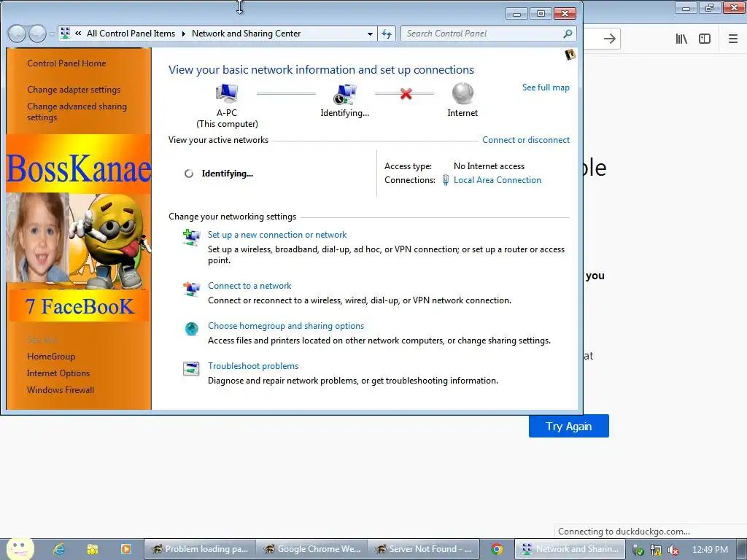Switch to Google Chrome We... taskbar item
Screen dimensions: 747x560
312,549
